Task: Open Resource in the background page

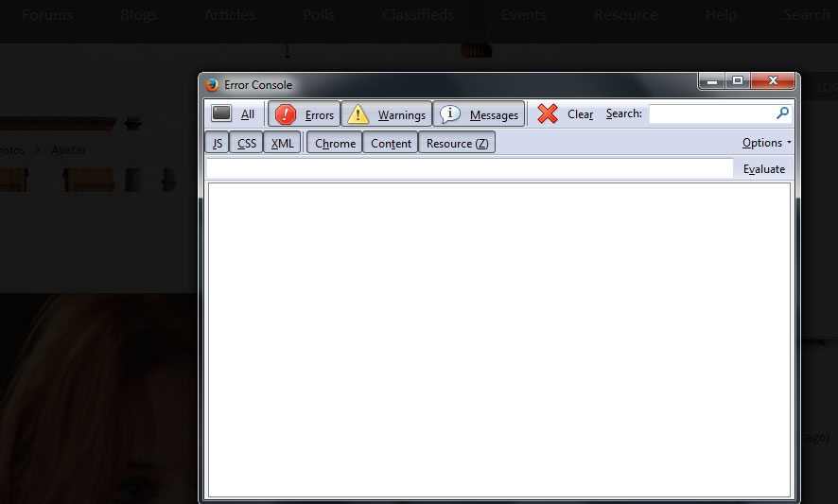Action: click(626, 14)
